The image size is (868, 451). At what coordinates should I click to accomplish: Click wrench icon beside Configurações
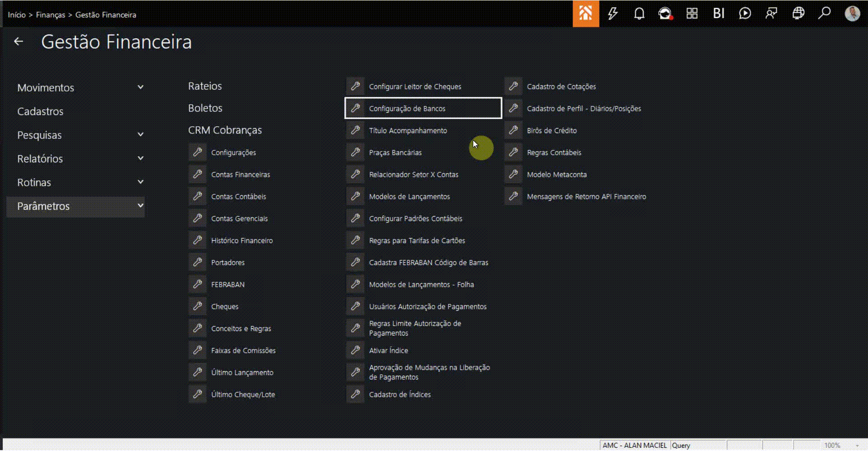pyautogui.click(x=198, y=152)
